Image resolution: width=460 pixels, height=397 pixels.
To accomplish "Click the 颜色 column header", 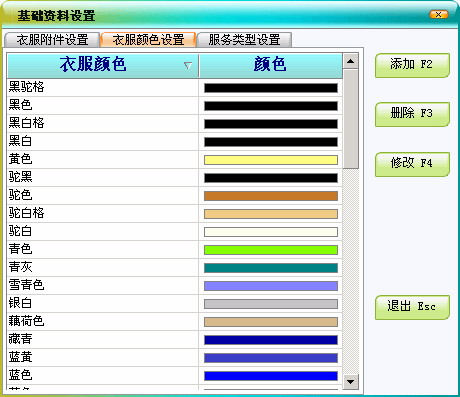I will point(270,66).
